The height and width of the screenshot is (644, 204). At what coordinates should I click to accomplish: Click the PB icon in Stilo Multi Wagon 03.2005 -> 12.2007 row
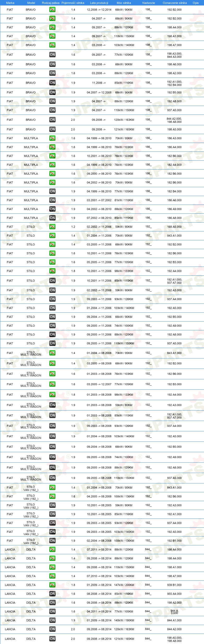pos(52,384)
